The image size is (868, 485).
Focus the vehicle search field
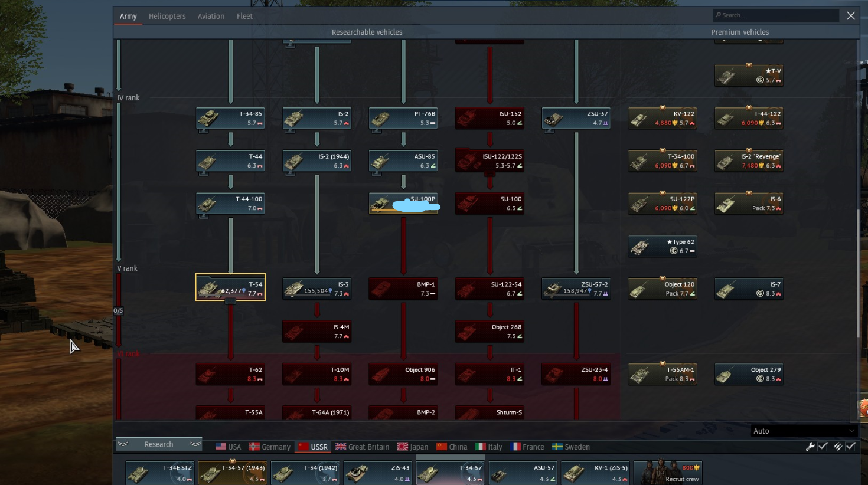[x=776, y=15]
